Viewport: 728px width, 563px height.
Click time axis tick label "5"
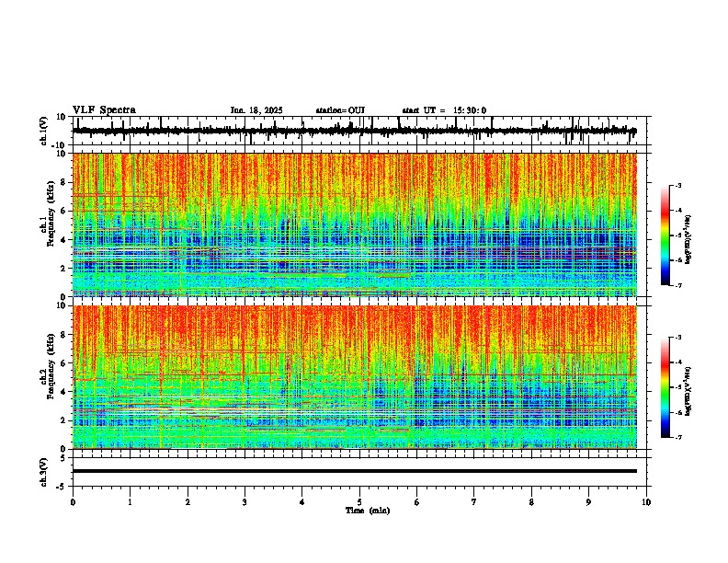359,502
